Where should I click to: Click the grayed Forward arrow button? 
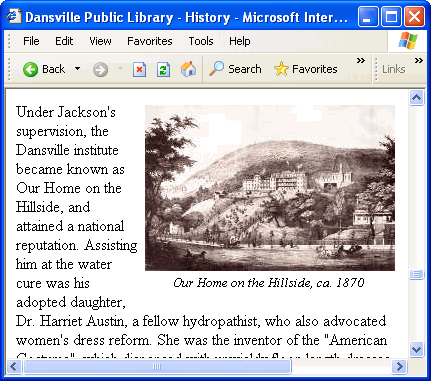tap(100, 69)
